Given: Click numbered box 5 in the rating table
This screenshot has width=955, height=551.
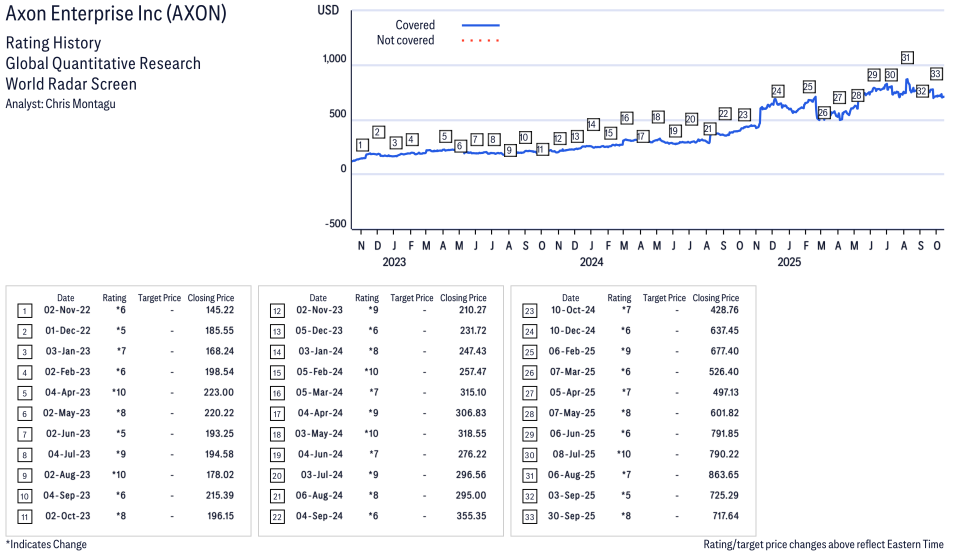Looking at the screenshot, I should [x=24, y=393].
